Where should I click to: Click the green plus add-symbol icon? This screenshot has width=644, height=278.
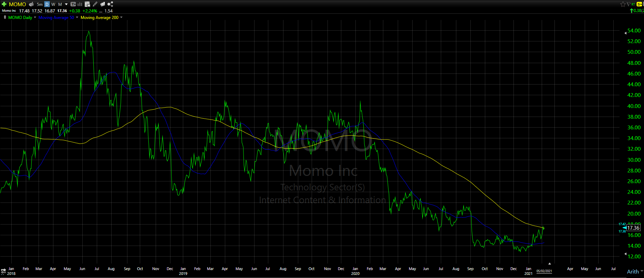click(4, 4)
